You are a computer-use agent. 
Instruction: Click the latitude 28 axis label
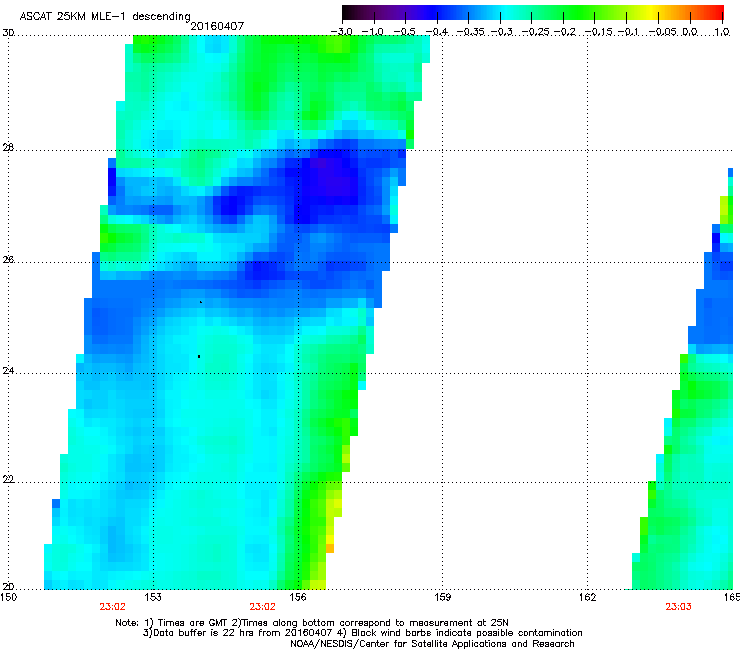click(8, 148)
